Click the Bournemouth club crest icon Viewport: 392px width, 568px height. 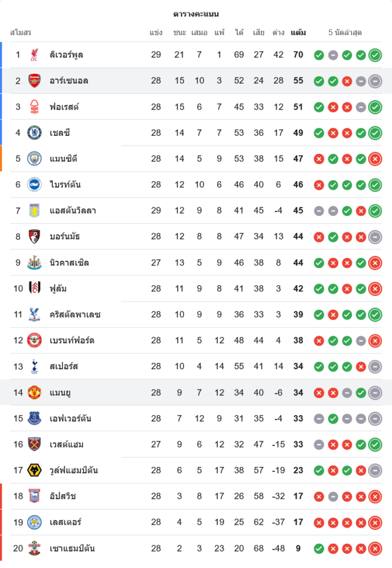[35, 237]
